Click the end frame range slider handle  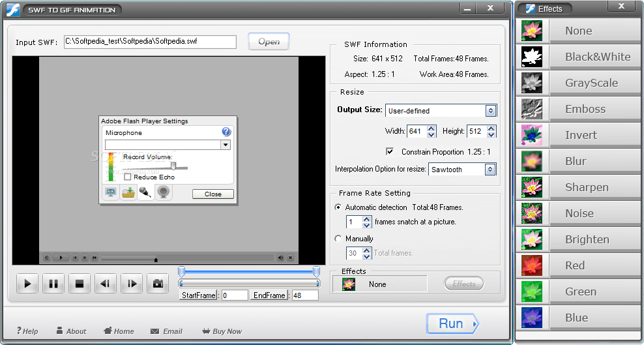[316, 271]
